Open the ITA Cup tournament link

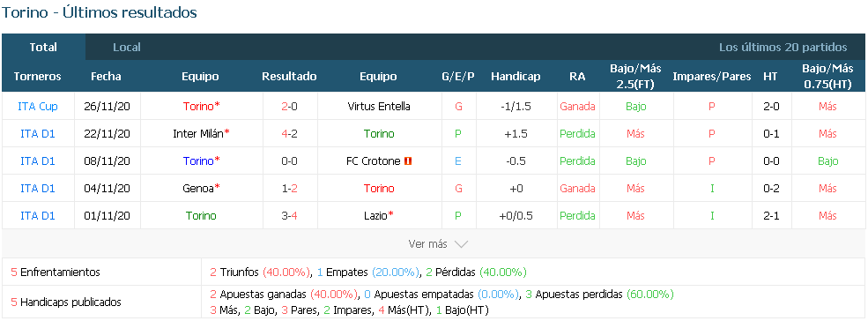[x=38, y=107]
